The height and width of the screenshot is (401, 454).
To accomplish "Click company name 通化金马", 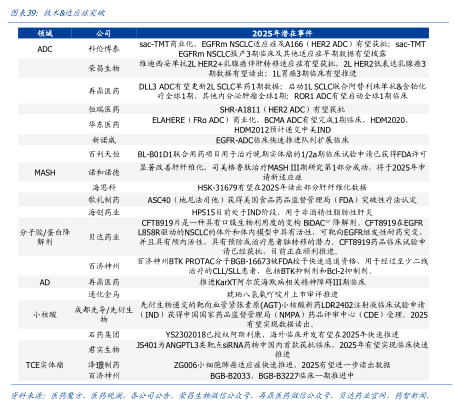I will coord(104,294).
